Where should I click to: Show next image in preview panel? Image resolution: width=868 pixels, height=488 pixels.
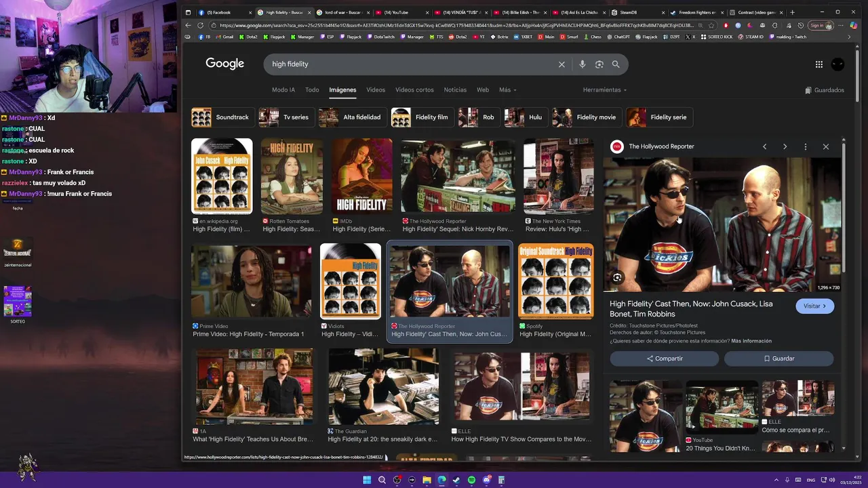785,146
